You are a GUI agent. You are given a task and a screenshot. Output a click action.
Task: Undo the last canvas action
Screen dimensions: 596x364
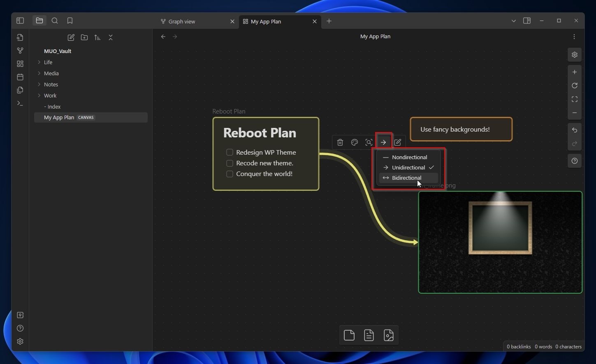click(575, 130)
